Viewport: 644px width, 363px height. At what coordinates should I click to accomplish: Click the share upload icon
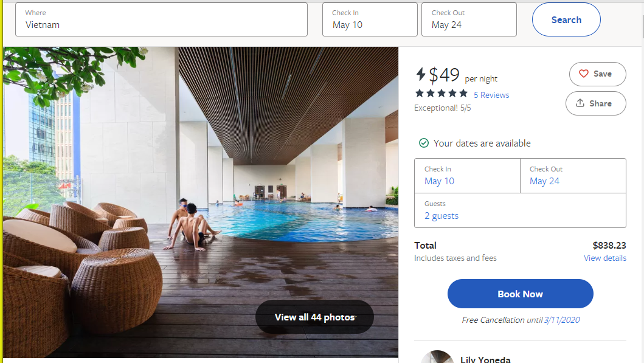[x=580, y=103]
